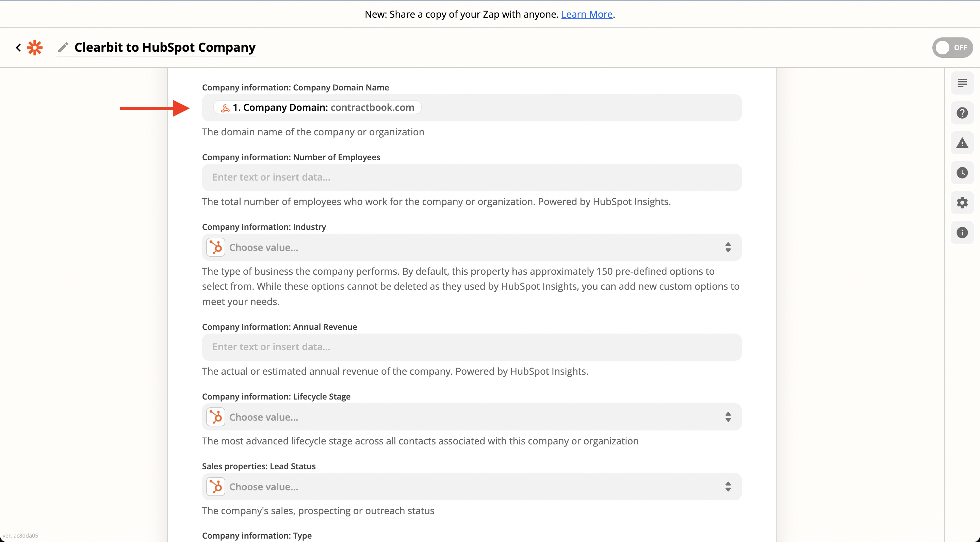Click inside the Company Domain Name field

pos(471,108)
